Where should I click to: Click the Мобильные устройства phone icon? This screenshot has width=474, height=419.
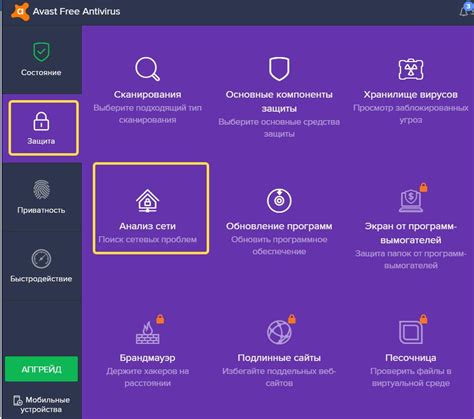coord(18,400)
